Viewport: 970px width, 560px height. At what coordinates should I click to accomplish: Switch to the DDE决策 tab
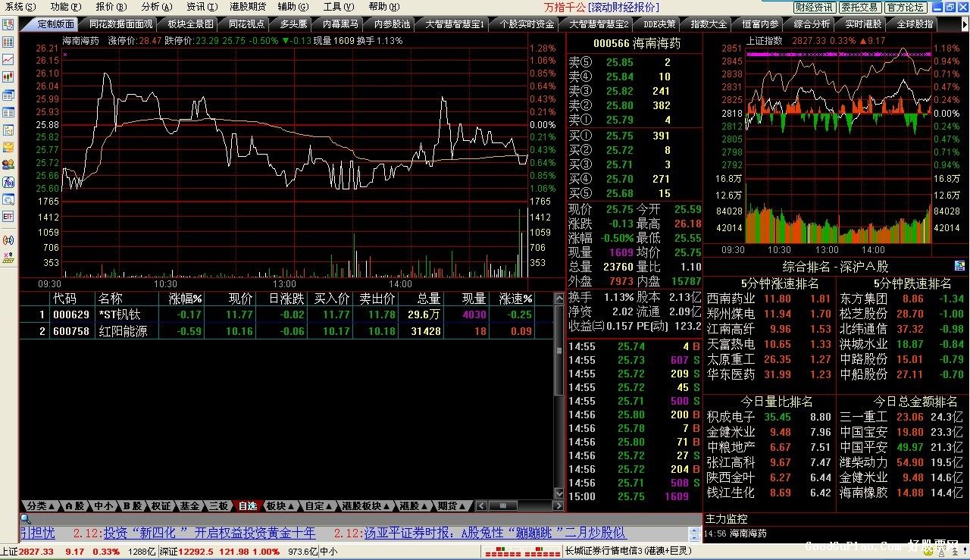659,24
